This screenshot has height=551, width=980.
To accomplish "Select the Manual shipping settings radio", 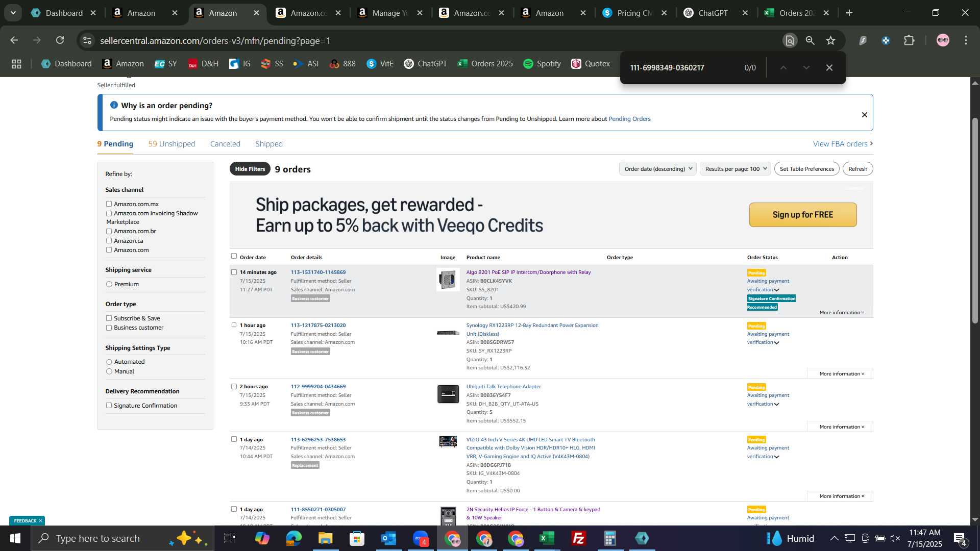I will point(109,371).
